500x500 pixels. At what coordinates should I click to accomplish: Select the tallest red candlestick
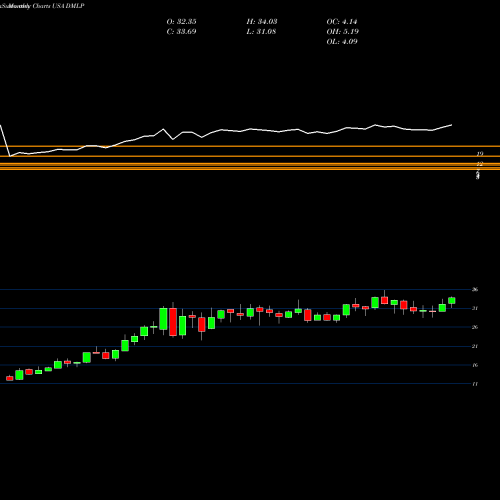173,322
